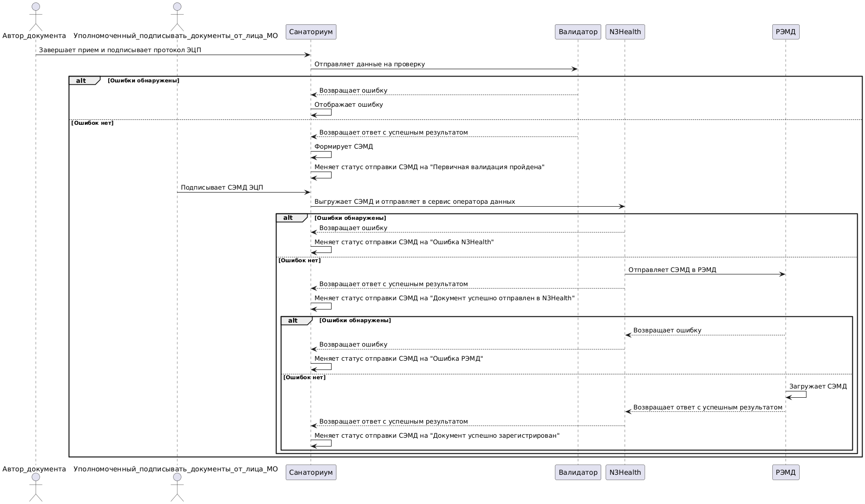Select the top N3Health participant box
The height and width of the screenshot is (504, 865).
click(x=625, y=32)
